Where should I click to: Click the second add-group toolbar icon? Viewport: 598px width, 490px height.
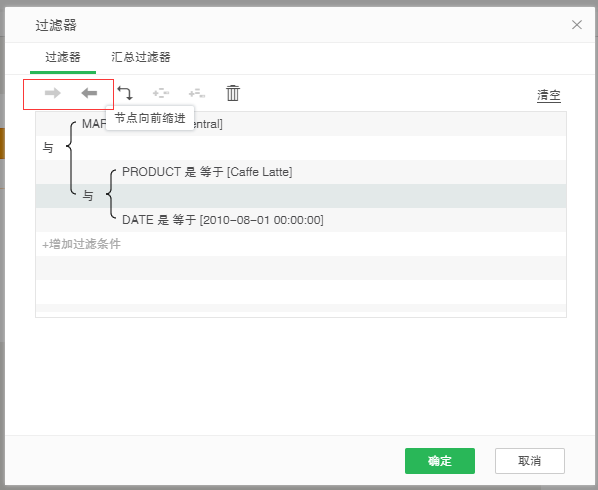pos(197,93)
